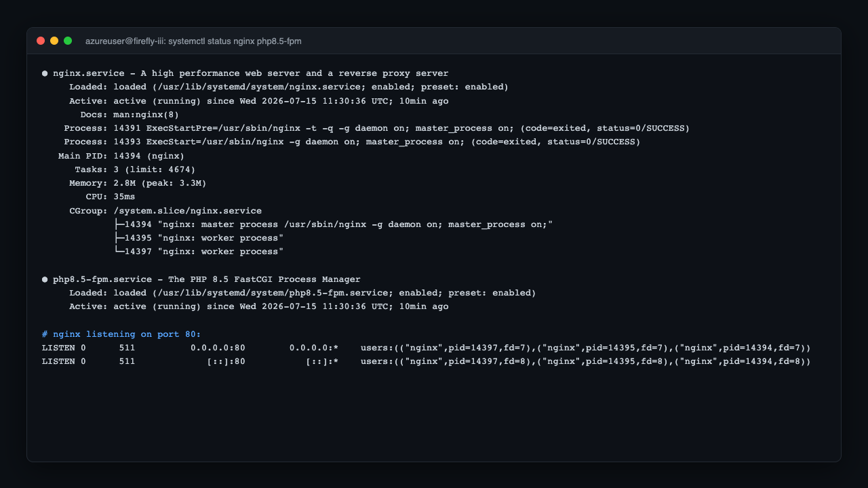
Task: Click the '0.0.0.0:80' local address
Action: pos(218,348)
